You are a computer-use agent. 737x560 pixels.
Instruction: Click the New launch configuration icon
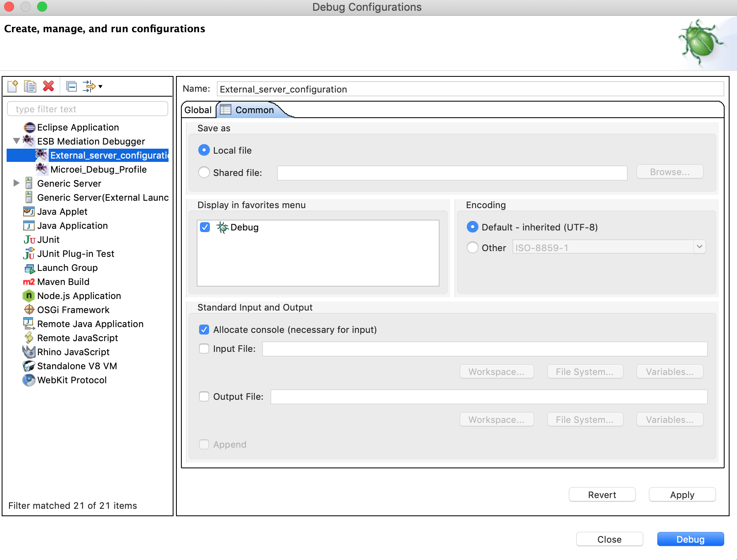coord(13,86)
